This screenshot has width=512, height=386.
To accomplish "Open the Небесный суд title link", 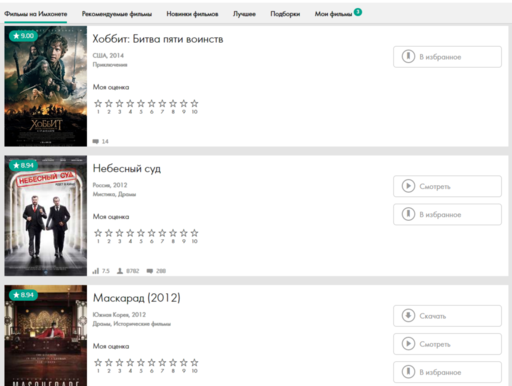I will pos(127,168).
